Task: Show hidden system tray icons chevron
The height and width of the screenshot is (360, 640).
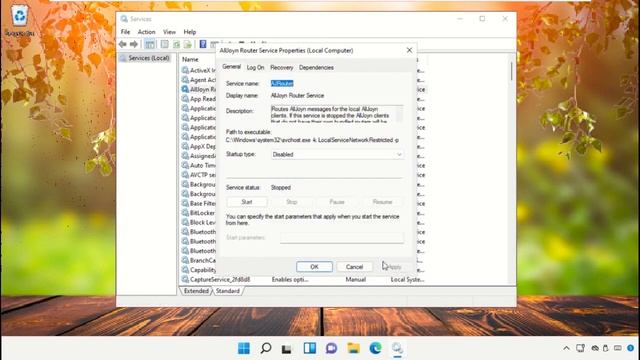Action: point(566,348)
